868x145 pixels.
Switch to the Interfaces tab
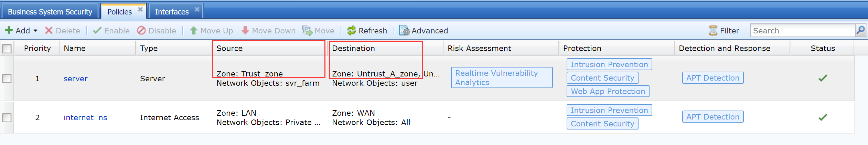coord(172,12)
